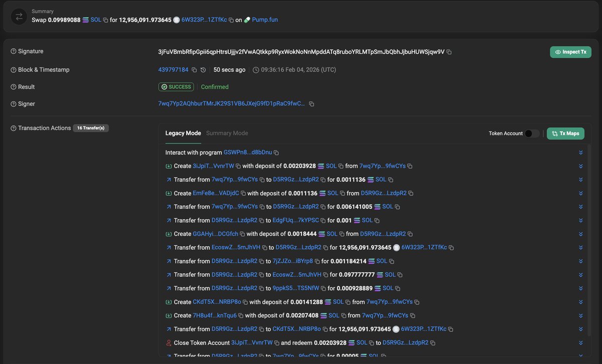This screenshot has width=602, height=364.
Task: Click the 16 Transfer(s) badge
Action: coord(91,128)
